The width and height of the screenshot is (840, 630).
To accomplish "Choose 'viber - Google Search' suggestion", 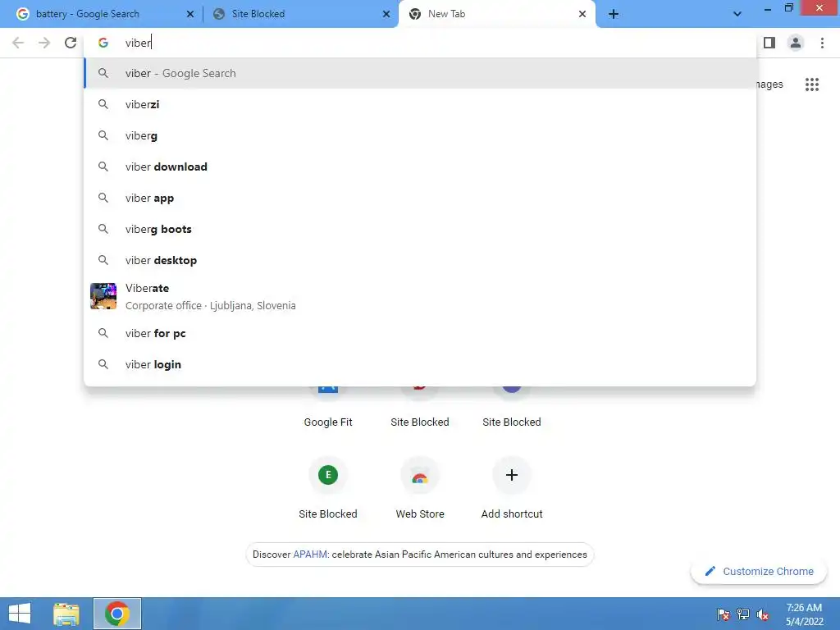I will (x=420, y=73).
